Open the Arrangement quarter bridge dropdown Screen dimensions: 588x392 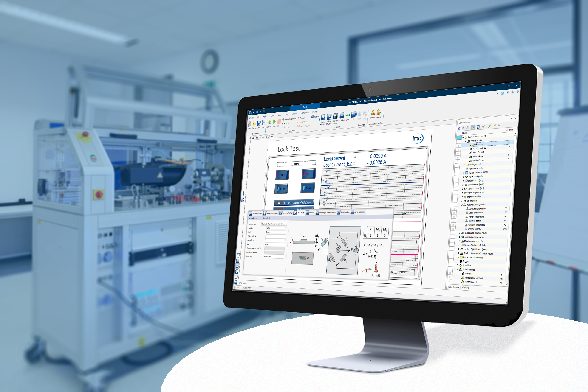286,224
